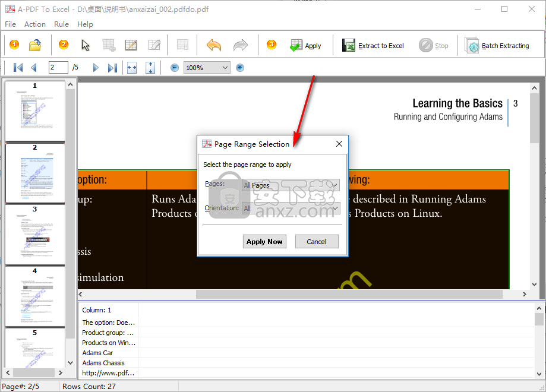Click the data panel scroll down arrow
This screenshot has width=546, height=392.
click(539, 374)
